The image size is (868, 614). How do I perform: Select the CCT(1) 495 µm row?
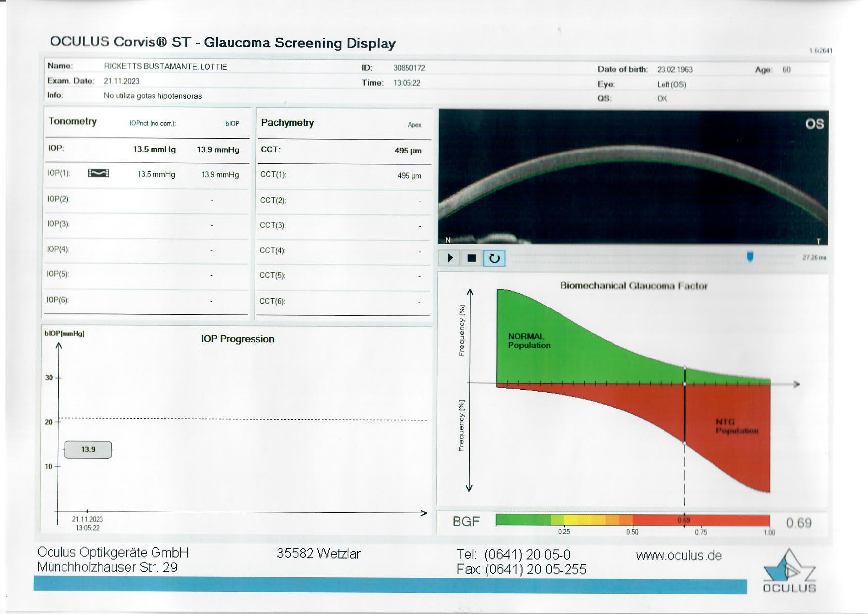point(343,175)
